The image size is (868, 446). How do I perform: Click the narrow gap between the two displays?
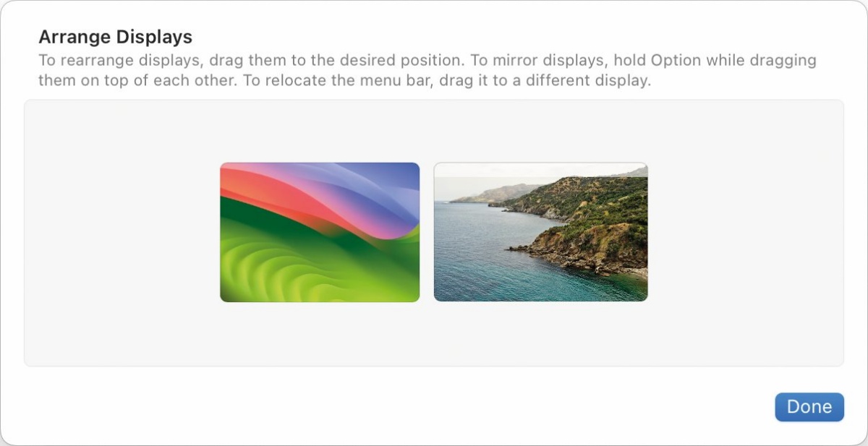(x=427, y=232)
